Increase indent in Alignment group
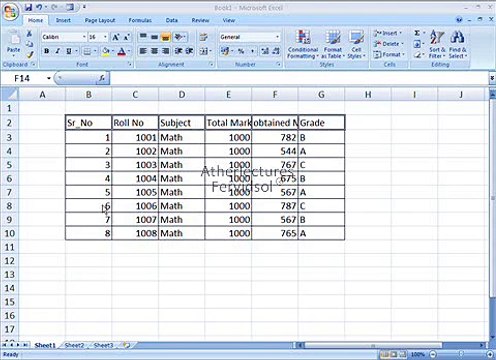496x360 pixels. [189, 51]
